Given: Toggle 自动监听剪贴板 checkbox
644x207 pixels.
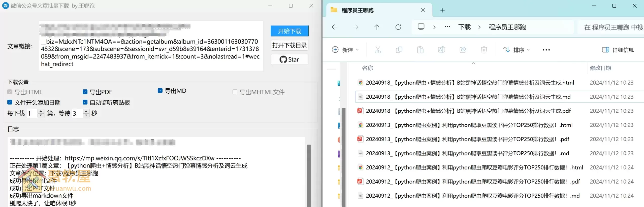Looking at the screenshot, I should click(x=85, y=102).
